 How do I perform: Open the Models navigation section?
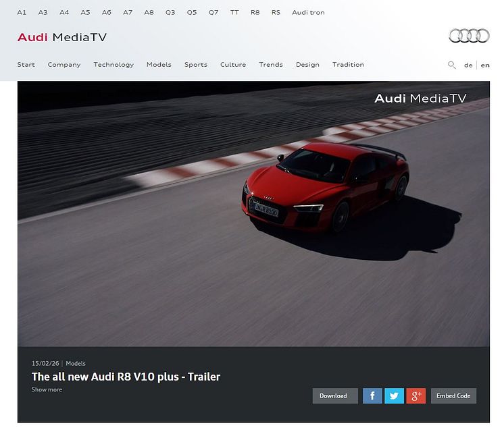point(159,65)
